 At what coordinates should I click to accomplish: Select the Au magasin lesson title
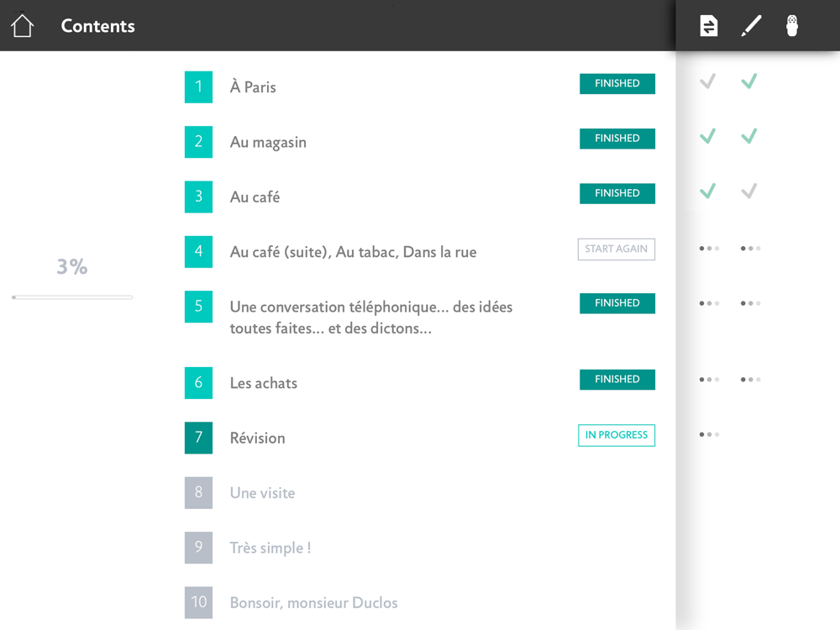click(x=268, y=142)
